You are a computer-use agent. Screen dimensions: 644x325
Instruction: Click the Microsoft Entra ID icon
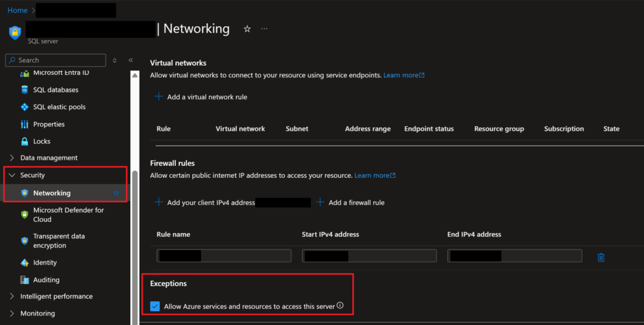click(25, 74)
